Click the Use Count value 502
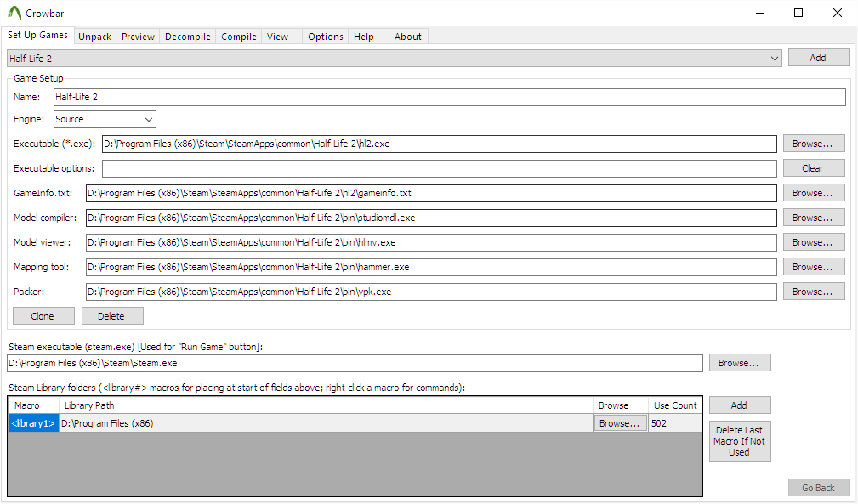The image size is (858, 504). point(675,423)
